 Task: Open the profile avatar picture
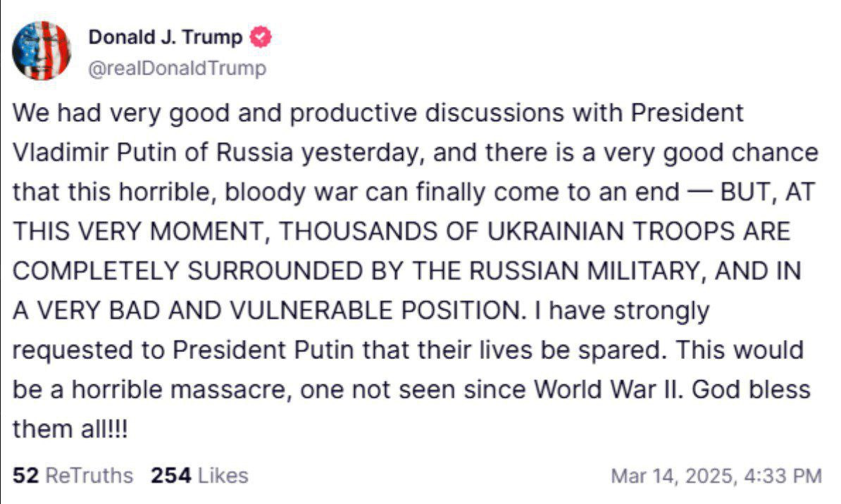click(42, 50)
